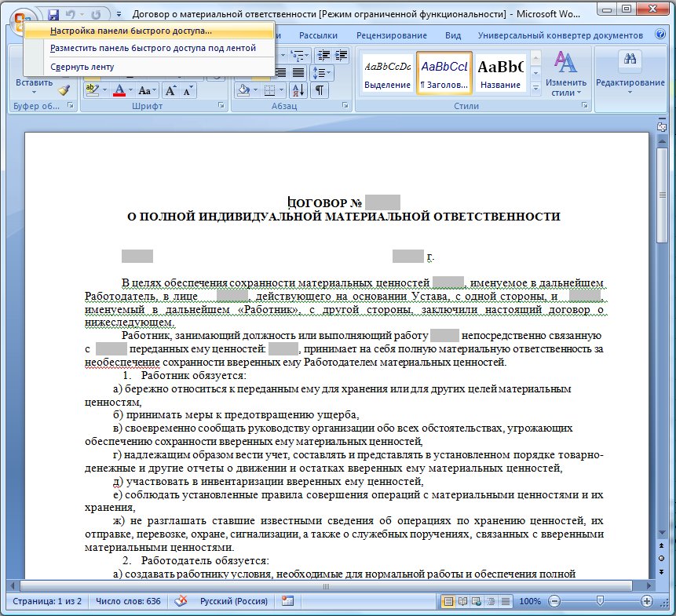
Task: Open the Шрифт dialog launcher
Action: click(x=221, y=105)
